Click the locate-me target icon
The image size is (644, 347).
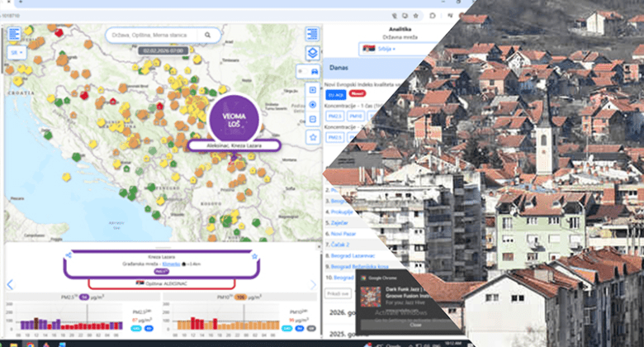[312, 106]
